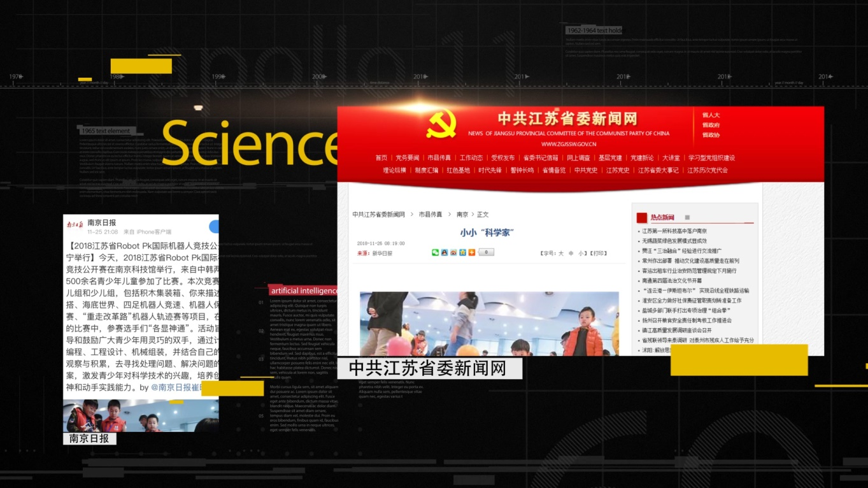Open news 无锡蔬菜绿色发展模式显成效

tap(674, 241)
